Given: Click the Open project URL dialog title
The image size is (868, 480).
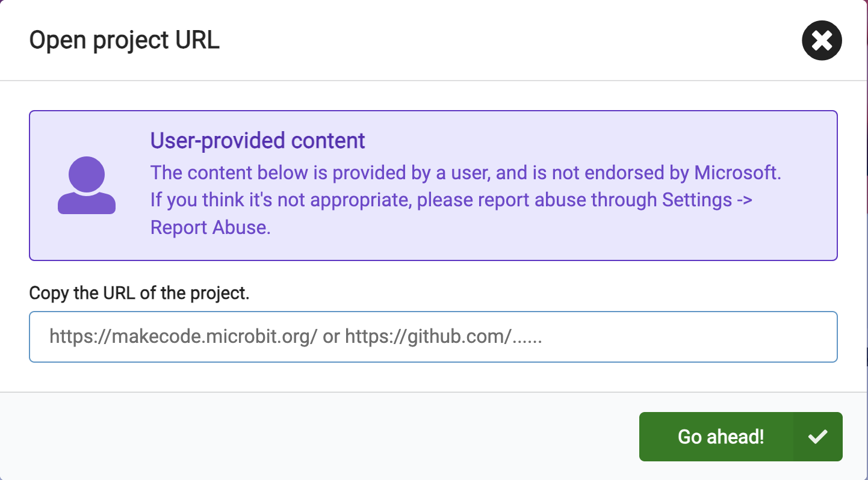Looking at the screenshot, I should click(x=125, y=40).
